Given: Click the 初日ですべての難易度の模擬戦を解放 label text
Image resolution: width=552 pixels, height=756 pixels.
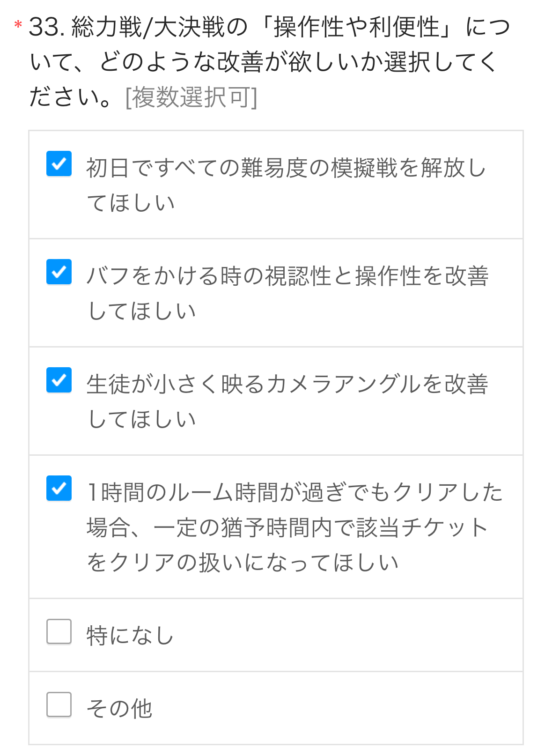Looking at the screenshot, I should [x=286, y=168].
